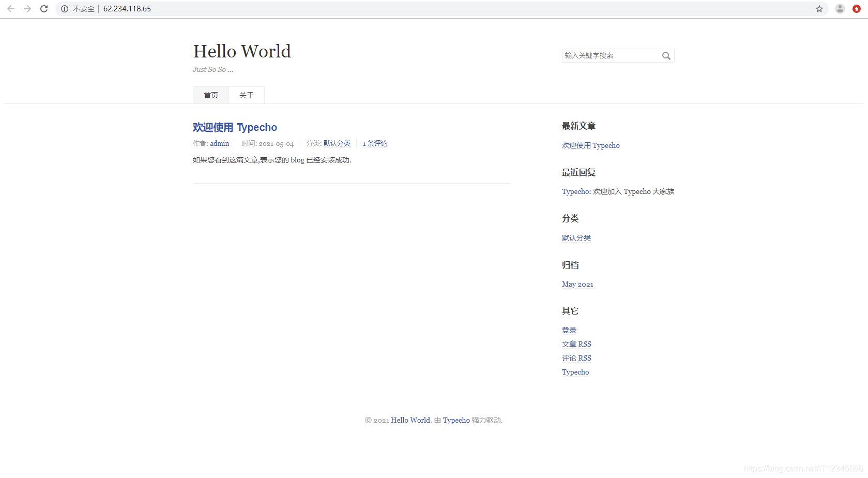Viewport: 868px width, 478px height.
Task: Click the search magnifier icon
Action: pos(666,56)
